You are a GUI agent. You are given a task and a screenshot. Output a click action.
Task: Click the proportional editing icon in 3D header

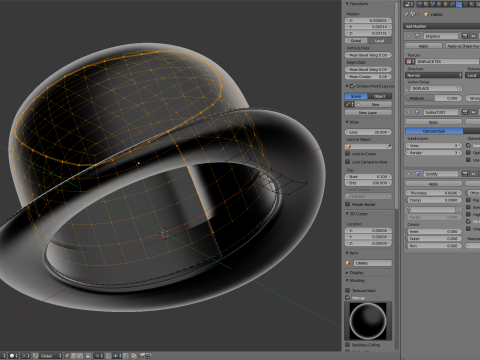99,356
